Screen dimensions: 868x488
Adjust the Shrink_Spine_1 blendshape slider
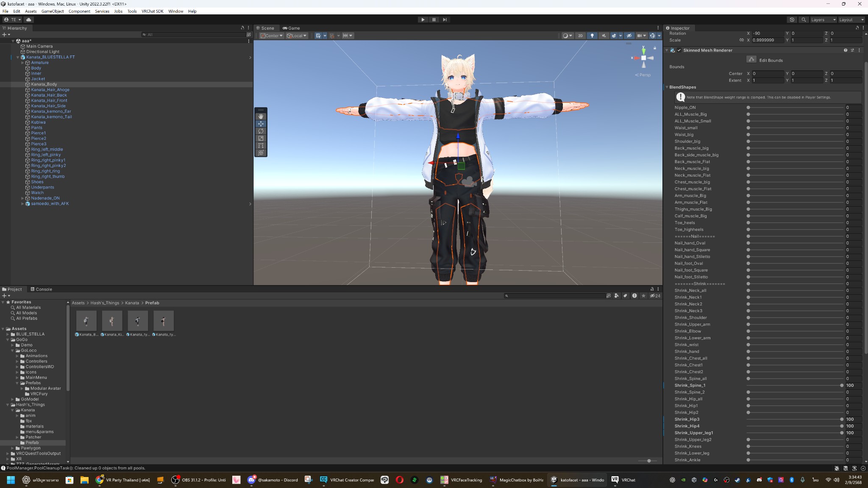(795, 385)
